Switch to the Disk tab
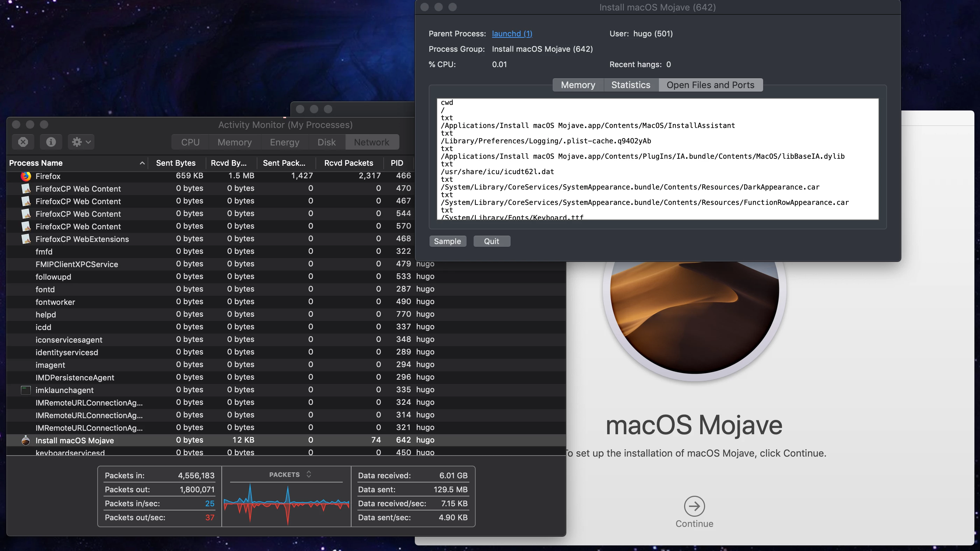The height and width of the screenshot is (551, 980). pos(326,142)
